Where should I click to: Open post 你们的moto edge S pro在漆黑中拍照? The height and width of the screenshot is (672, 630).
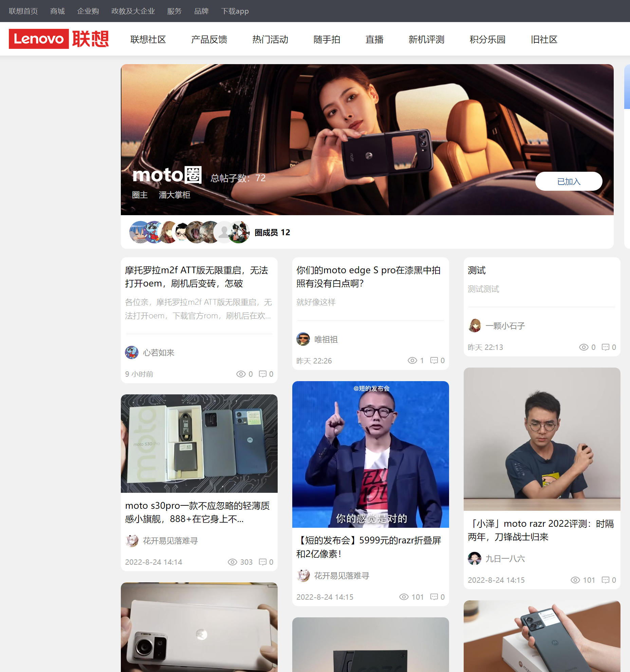pyautogui.click(x=368, y=277)
